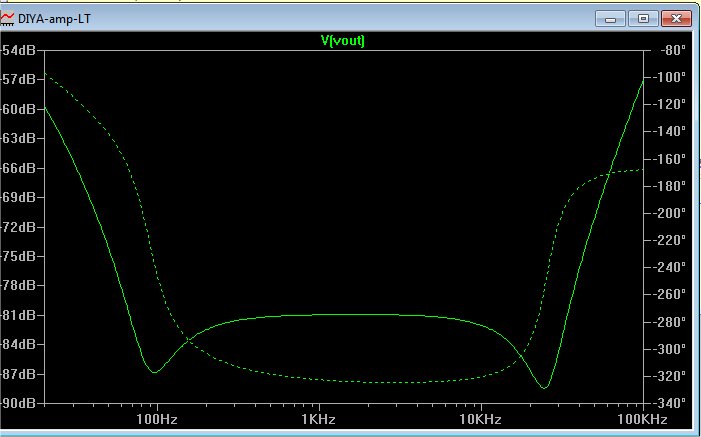
Task: Click the -140° phase axis label
Action: 670,132
